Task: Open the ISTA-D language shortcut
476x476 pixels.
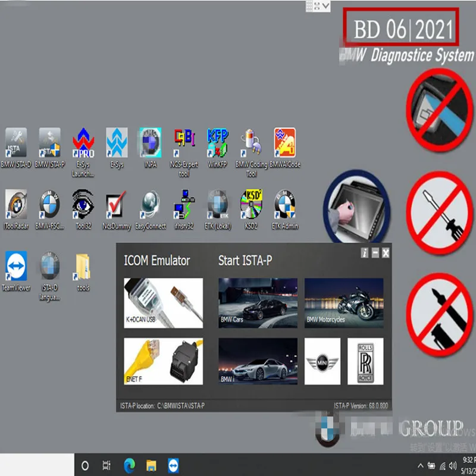Action: point(50,275)
